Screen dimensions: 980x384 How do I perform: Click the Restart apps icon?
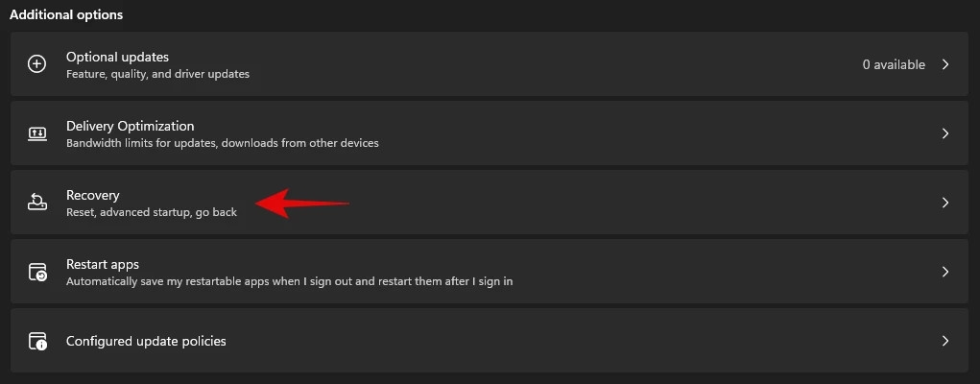(37, 272)
